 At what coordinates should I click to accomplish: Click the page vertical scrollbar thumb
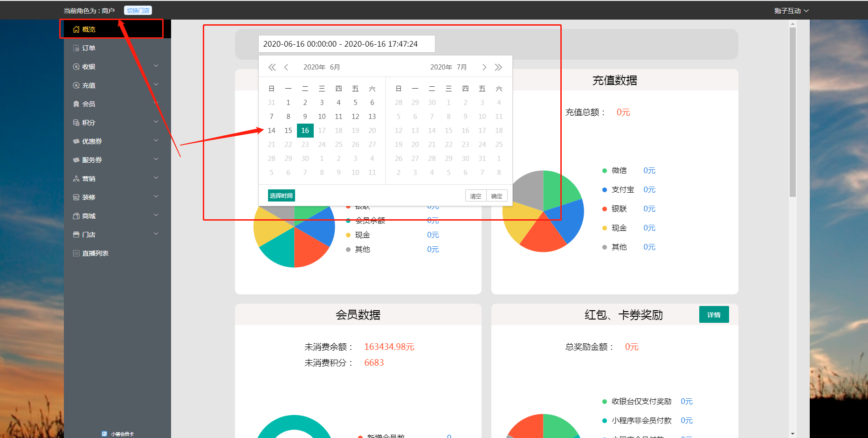point(792,112)
